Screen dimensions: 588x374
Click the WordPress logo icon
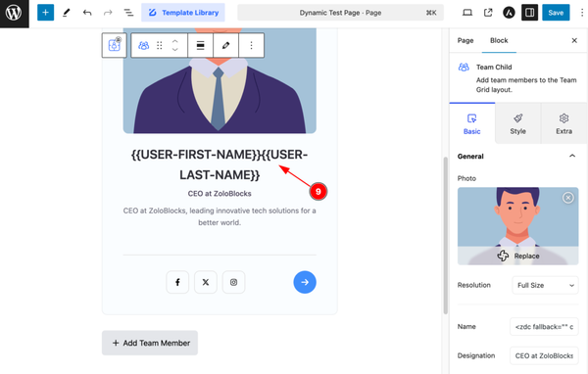pos(14,13)
